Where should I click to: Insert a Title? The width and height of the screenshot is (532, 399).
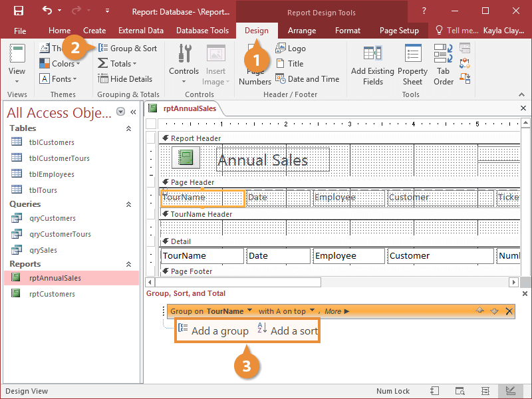pos(290,63)
